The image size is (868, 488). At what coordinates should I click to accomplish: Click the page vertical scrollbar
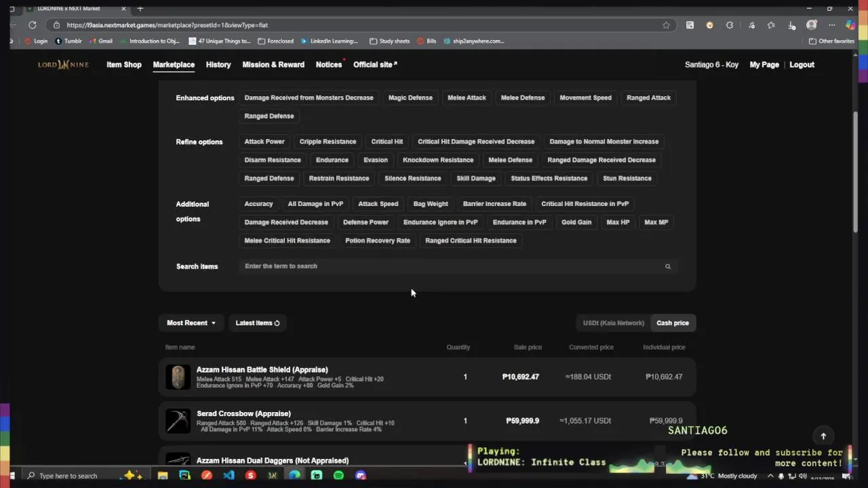[856, 173]
